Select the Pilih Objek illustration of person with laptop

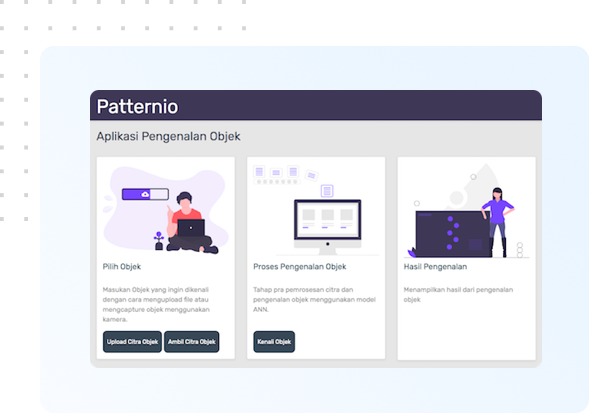coord(166,210)
